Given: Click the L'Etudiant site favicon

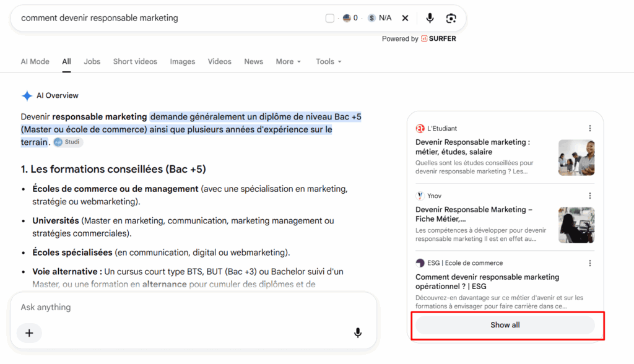Looking at the screenshot, I should point(420,129).
